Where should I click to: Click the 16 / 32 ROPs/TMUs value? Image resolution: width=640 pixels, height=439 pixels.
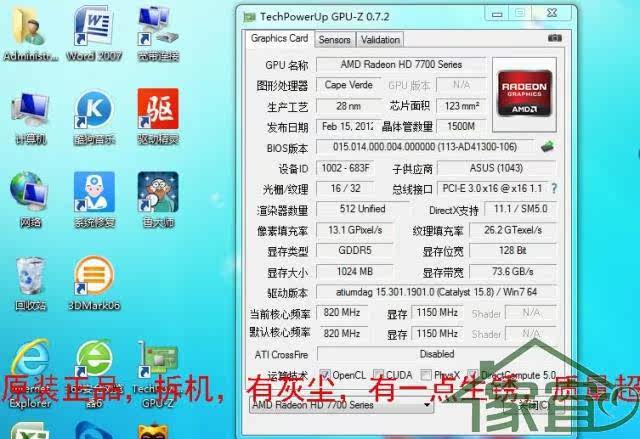click(x=345, y=188)
